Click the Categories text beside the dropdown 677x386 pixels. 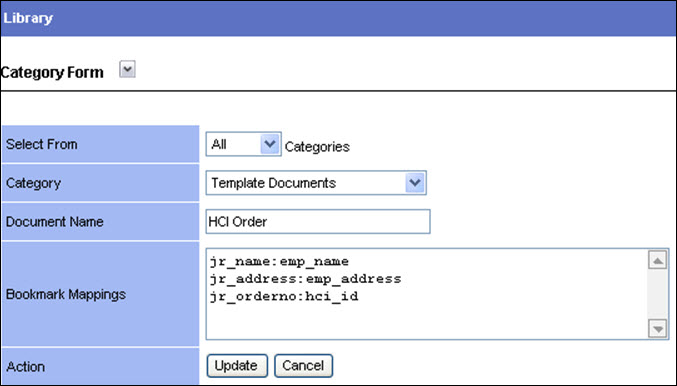317,147
